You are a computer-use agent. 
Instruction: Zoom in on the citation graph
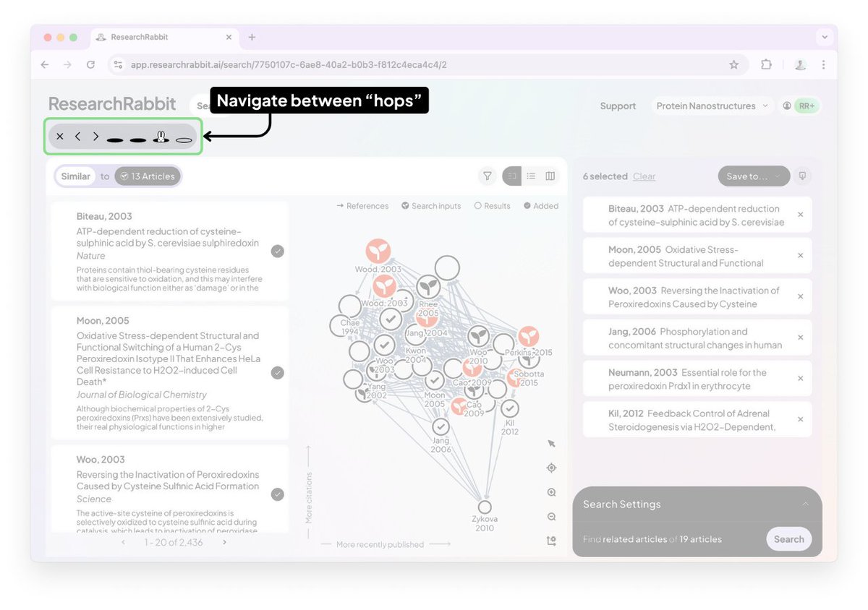tap(551, 492)
